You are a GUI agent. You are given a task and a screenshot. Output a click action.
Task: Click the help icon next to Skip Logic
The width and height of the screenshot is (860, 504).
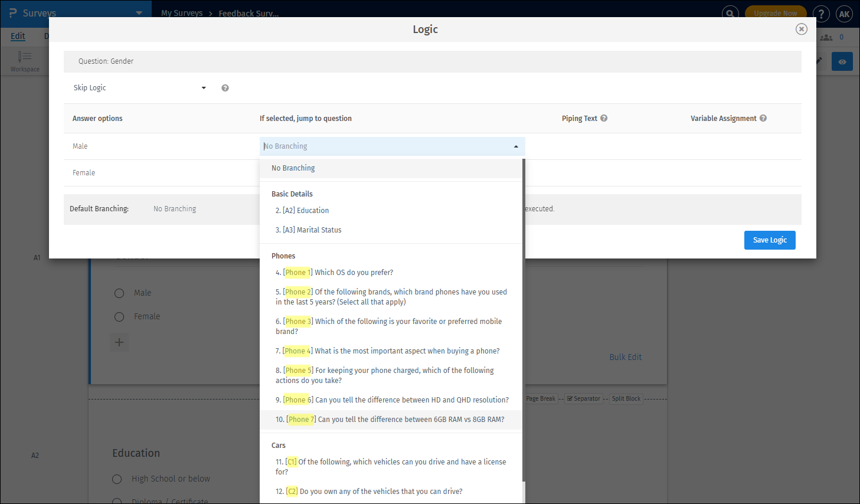click(x=225, y=87)
